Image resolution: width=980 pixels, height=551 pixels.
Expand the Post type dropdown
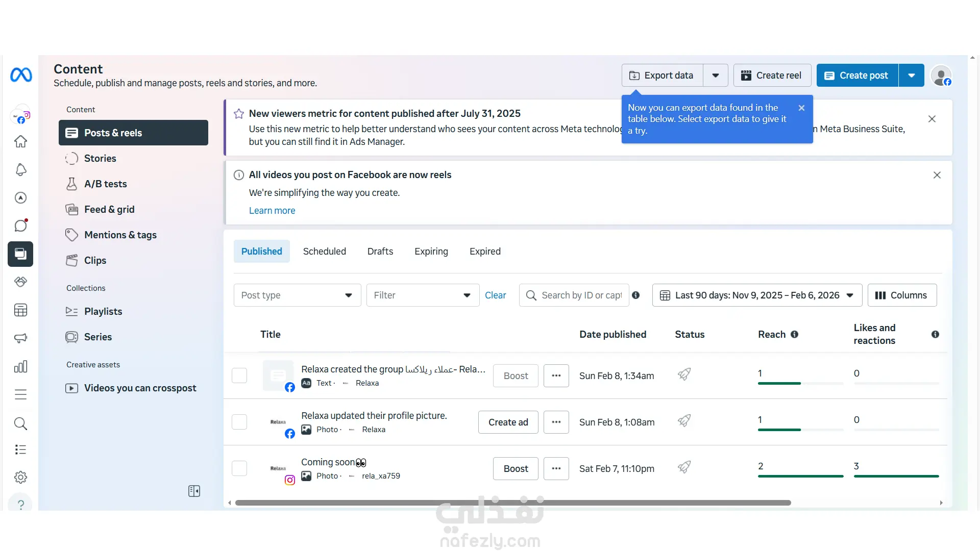pyautogui.click(x=297, y=295)
